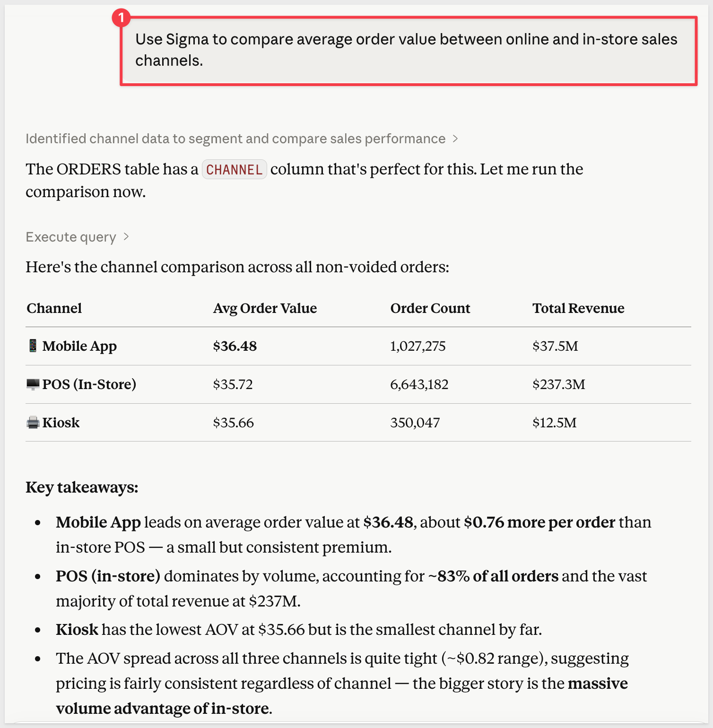Click the printer icon next to Kiosk

pos(33,422)
